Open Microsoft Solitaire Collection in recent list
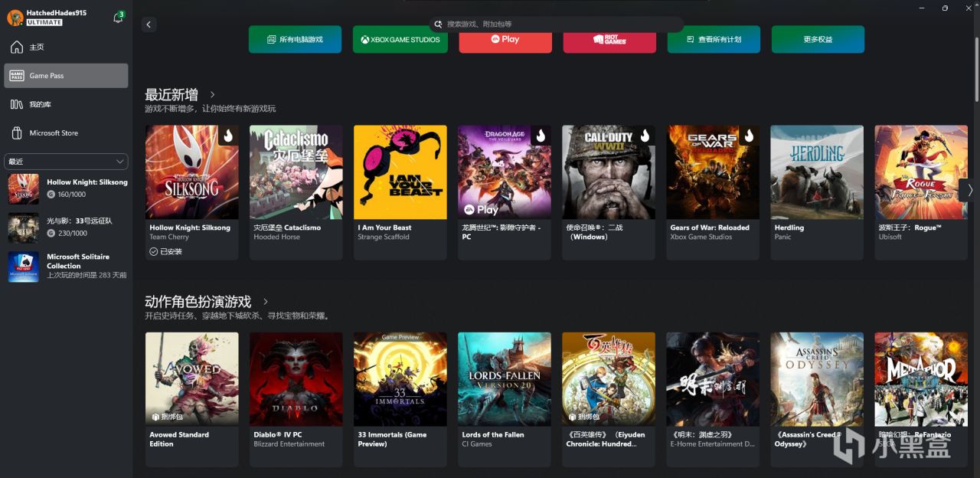The width and height of the screenshot is (980, 478). click(66, 267)
